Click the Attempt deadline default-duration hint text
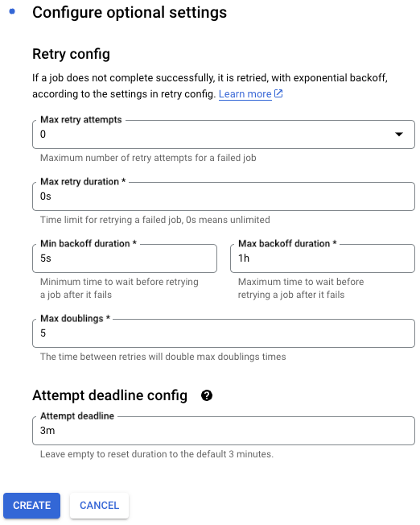This screenshot has width=420, height=525. click(x=157, y=454)
